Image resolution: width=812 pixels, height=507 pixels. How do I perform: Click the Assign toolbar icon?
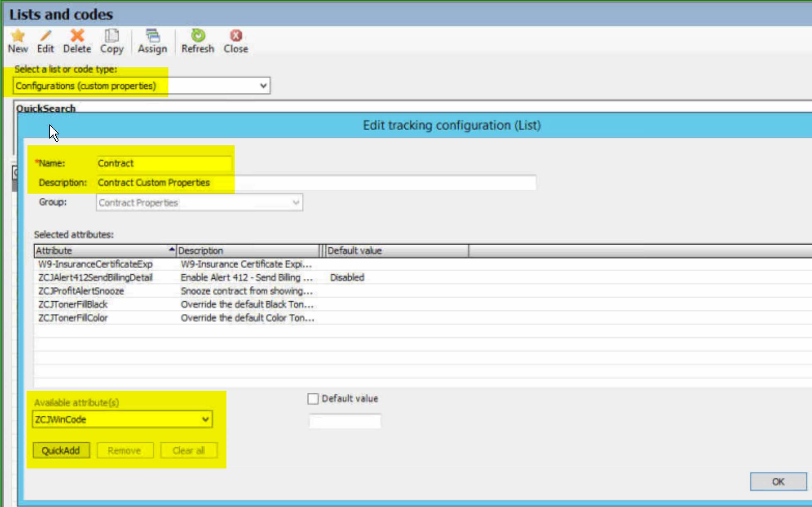(x=152, y=36)
